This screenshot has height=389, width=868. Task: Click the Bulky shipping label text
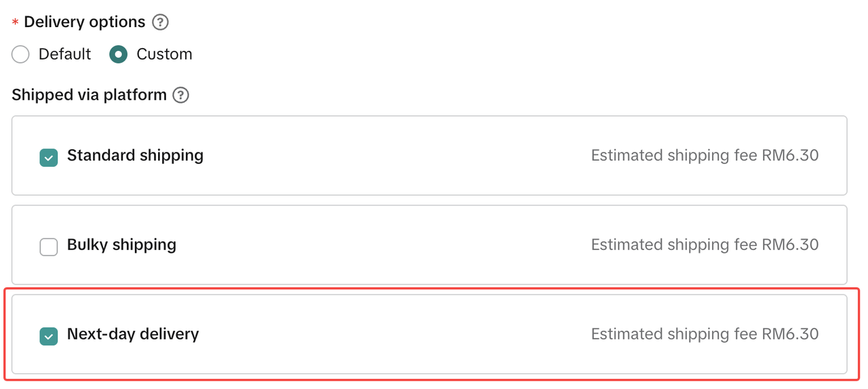coord(121,245)
